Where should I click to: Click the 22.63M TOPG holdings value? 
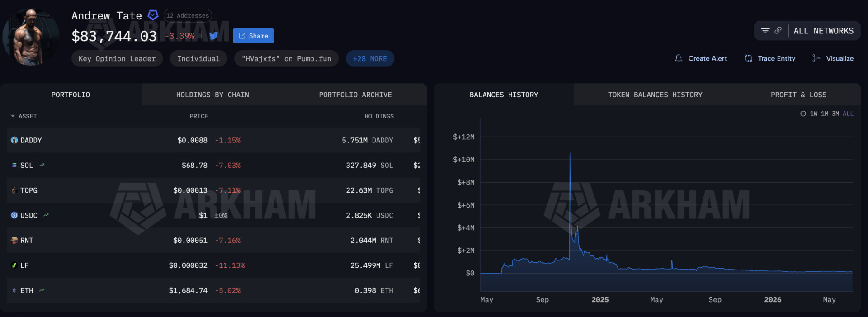click(369, 190)
